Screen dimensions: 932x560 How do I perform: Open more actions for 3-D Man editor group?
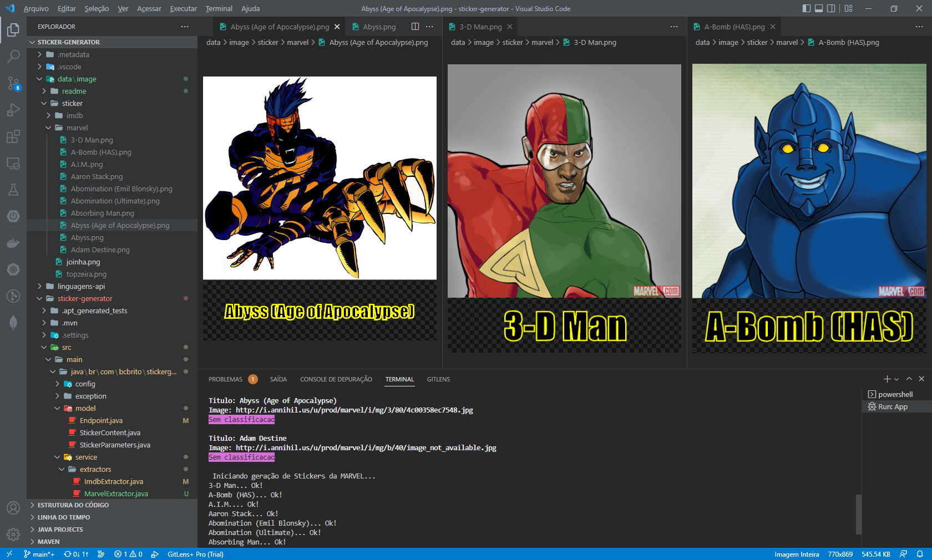pos(674,27)
